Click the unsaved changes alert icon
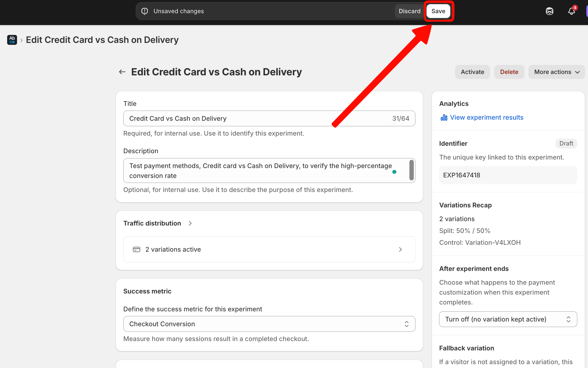This screenshot has height=368, width=588. click(145, 11)
